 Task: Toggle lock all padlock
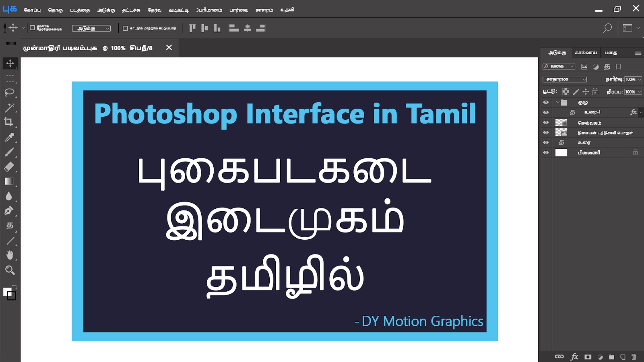(595, 92)
